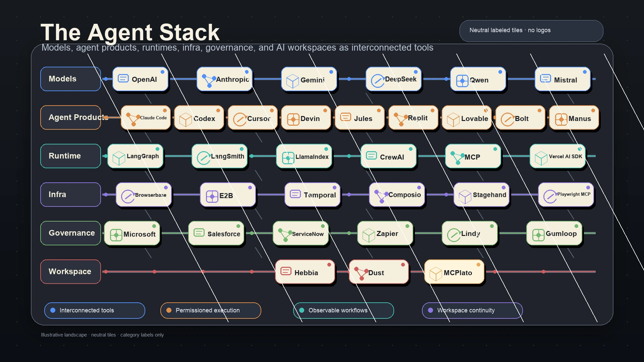Click the Permissioned execution legend pill

click(211, 310)
